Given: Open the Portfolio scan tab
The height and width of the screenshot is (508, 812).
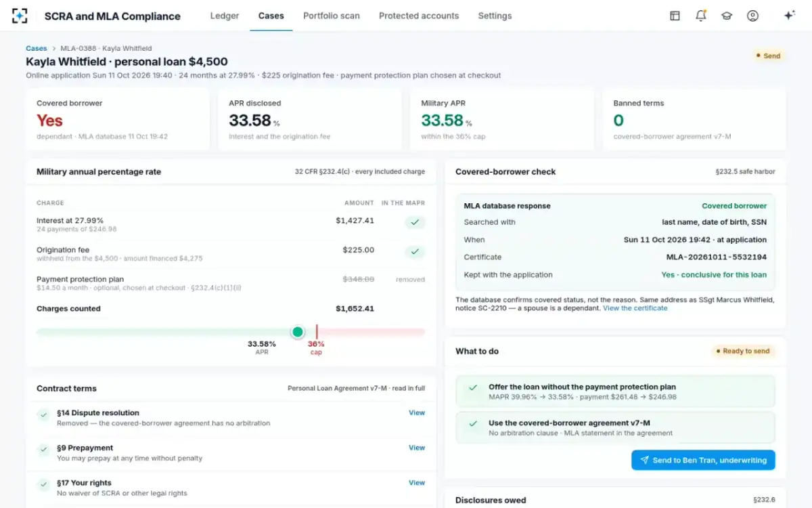Looking at the screenshot, I should (x=332, y=16).
